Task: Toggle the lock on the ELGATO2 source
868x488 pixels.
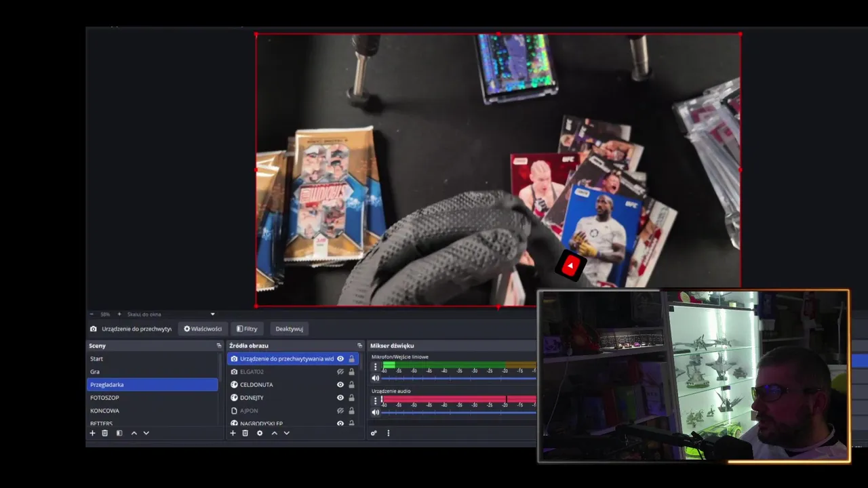Action: (351, 371)
